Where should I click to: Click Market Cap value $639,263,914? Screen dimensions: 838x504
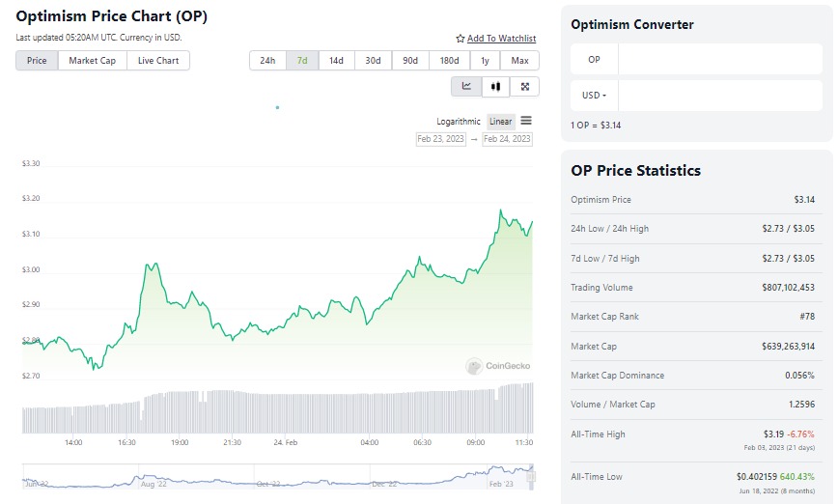point(789,347)
